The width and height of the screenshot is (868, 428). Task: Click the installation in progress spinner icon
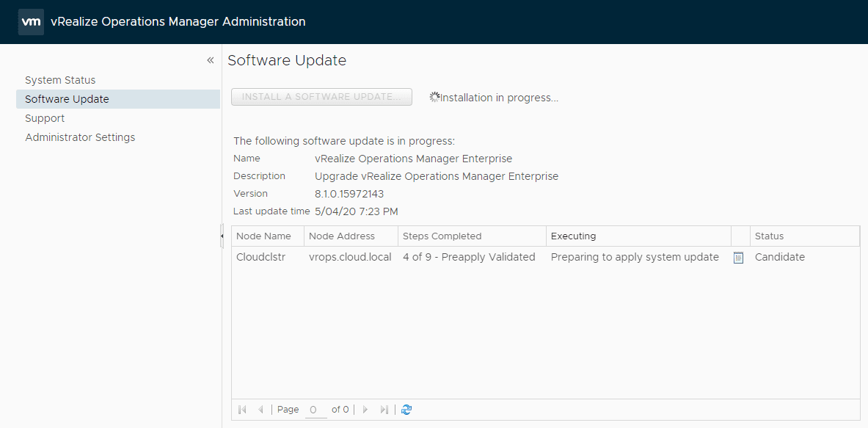pyautogui.click(x=433, y=96)
